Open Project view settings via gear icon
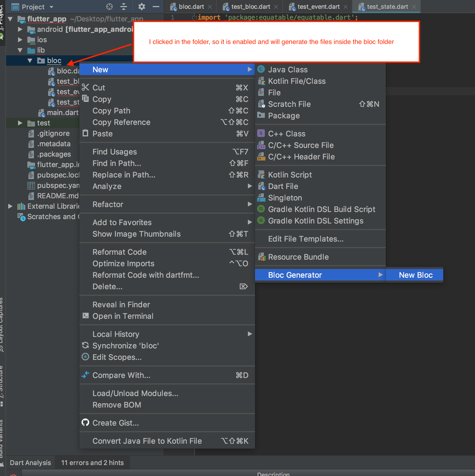The height and width of the screenshot is (476, 475). pyautogui.click(x=141, y=7)
